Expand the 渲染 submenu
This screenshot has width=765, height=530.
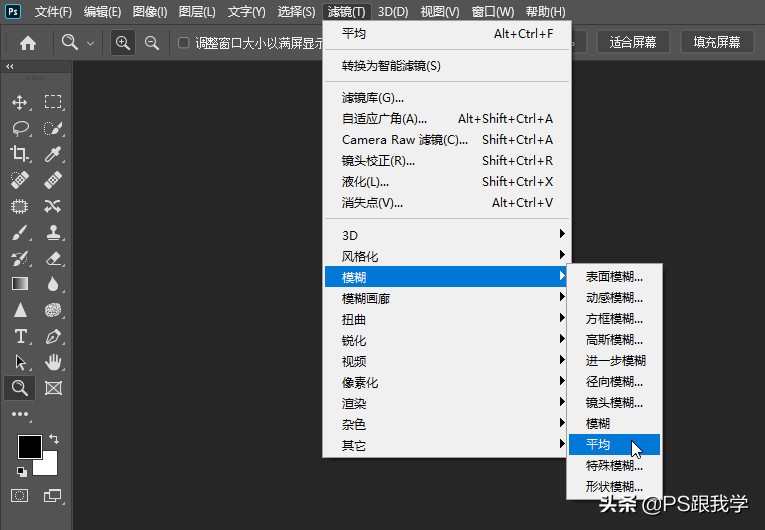coord(446,403)
